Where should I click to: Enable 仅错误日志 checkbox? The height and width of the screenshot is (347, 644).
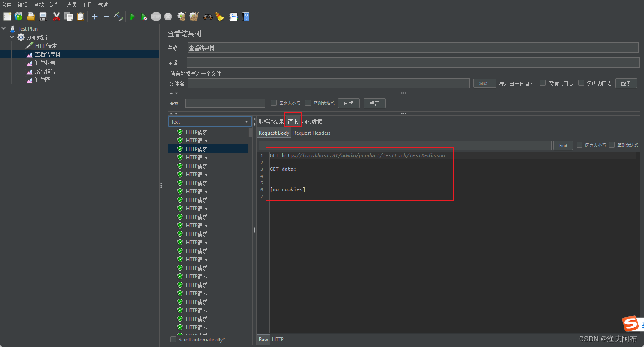tap(543, 83)
